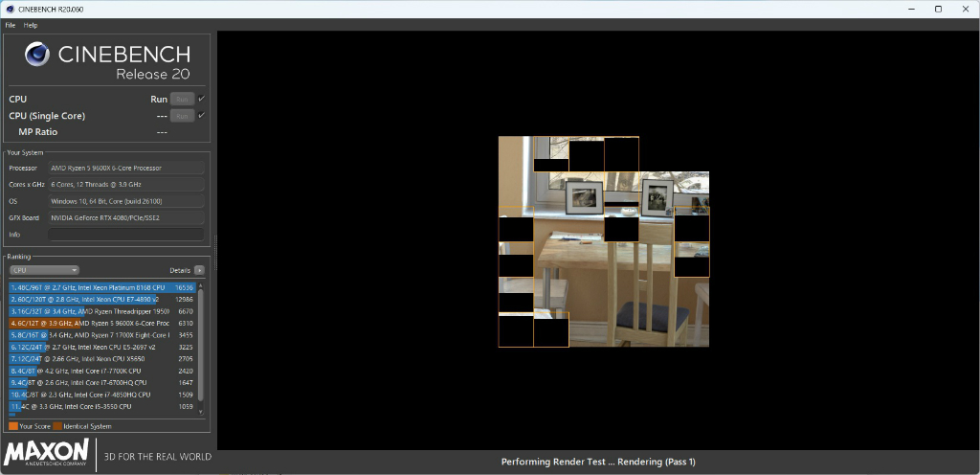Toggle the CPU test checkbox
This screenshot has height=475, width=980.
[201, 99]
